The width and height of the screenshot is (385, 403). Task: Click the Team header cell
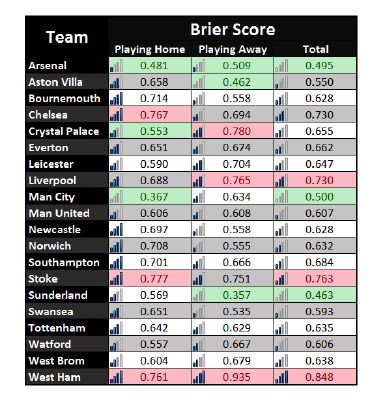pos(67,37)
